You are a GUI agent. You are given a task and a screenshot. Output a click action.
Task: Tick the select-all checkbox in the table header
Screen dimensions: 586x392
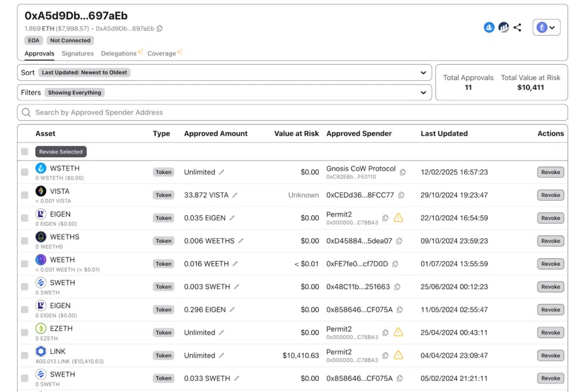coord(24,151)
